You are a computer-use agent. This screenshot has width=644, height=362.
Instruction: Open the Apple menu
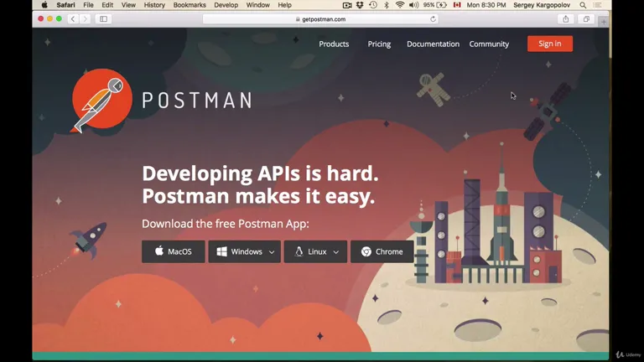[44, 5]
